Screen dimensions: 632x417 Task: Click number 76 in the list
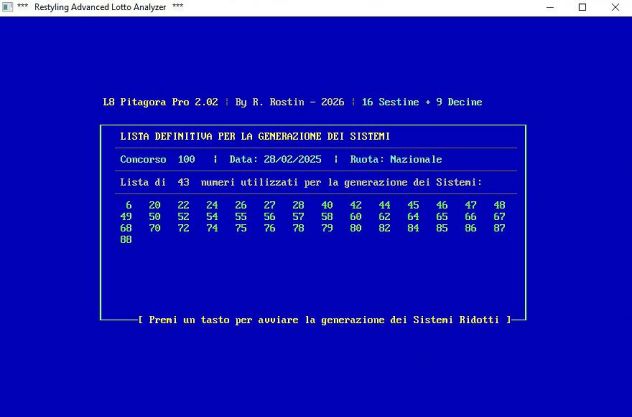coord(270,228)
